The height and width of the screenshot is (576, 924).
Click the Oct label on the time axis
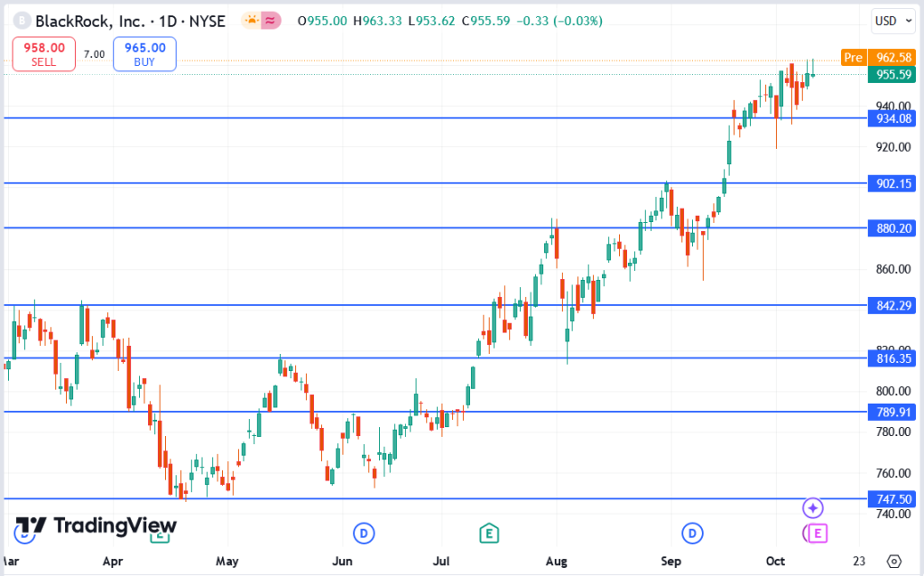pos(775,561)
